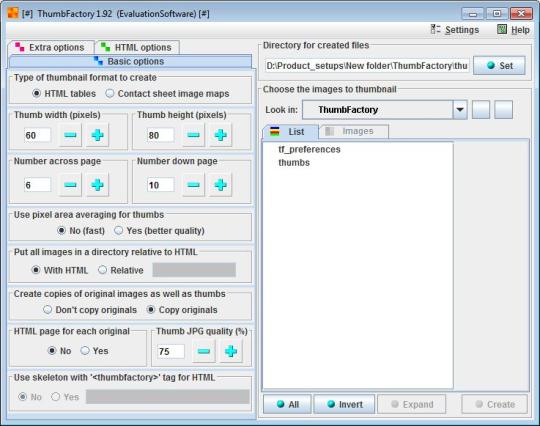Click the Expand button

[412, 404]
